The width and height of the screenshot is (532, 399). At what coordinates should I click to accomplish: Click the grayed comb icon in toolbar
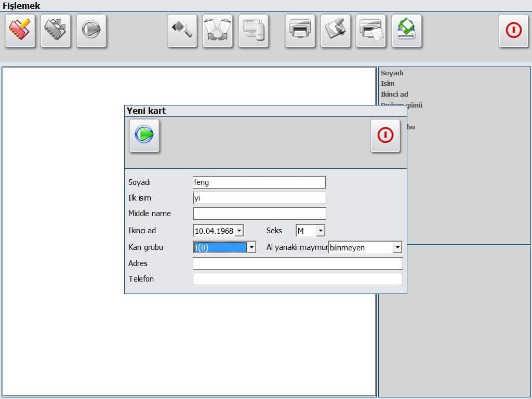coord(56,31)
